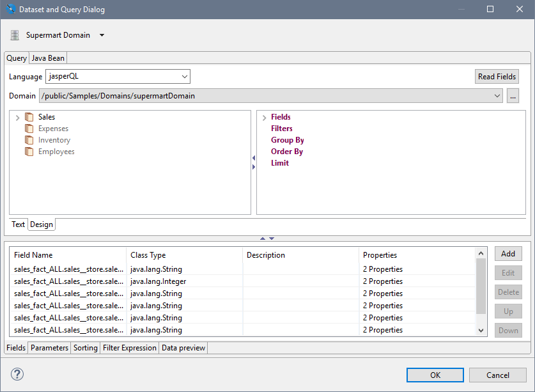Click the help question mark icon

click(x=17, y=374)
